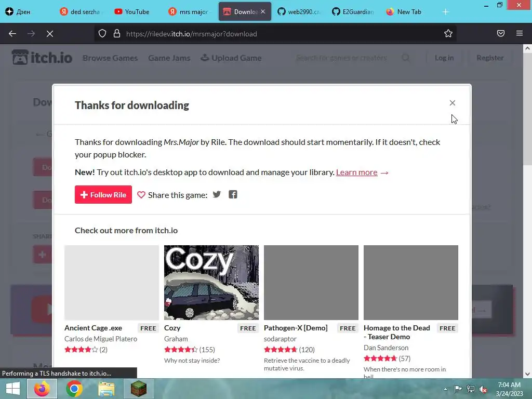Viewport: 532px width, 399px height.
Task: Open author Carlos de Miguel Platero
Action: click(x=101, y=339)
